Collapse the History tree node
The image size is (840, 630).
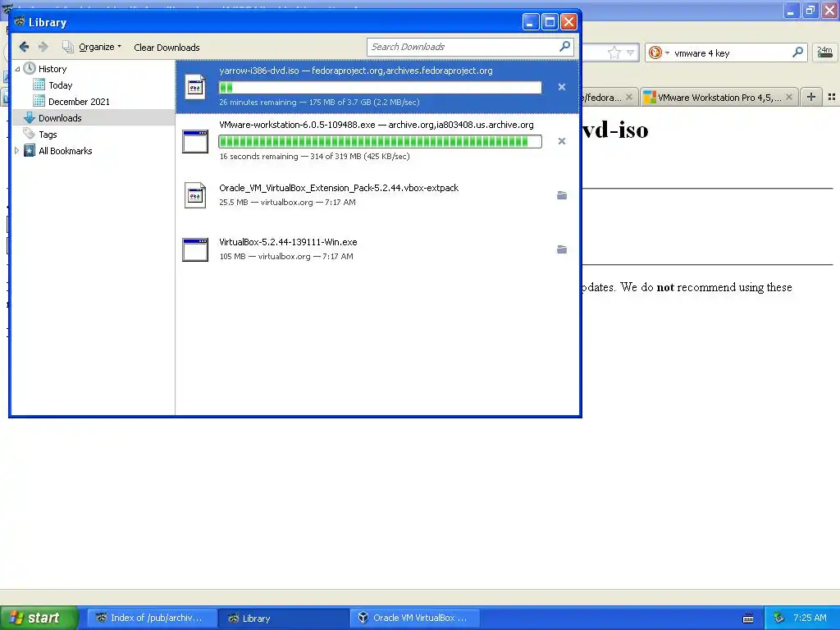pos(18,69)
